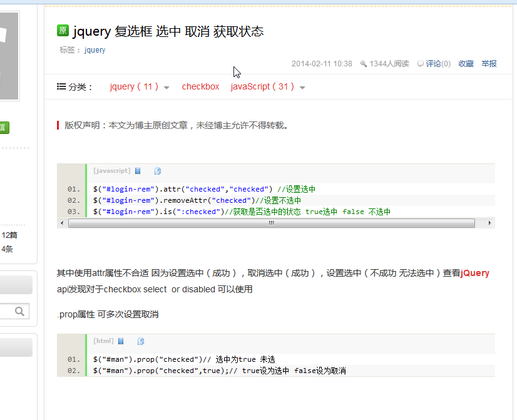
Task: Click the copy icon in html code block
Action: pyautogui.click(x=141, y=341)
